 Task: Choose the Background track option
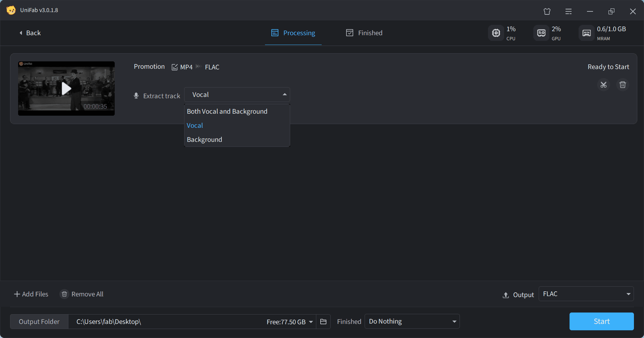point(237,139)
